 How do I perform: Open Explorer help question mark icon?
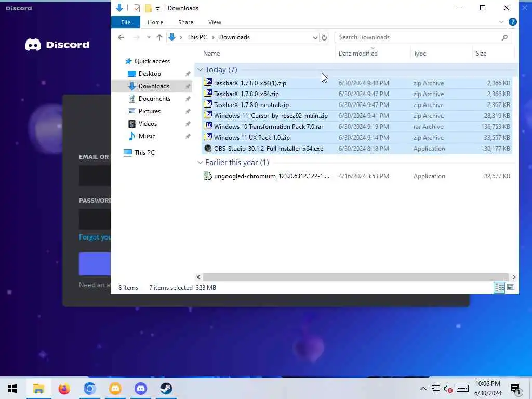513,22
